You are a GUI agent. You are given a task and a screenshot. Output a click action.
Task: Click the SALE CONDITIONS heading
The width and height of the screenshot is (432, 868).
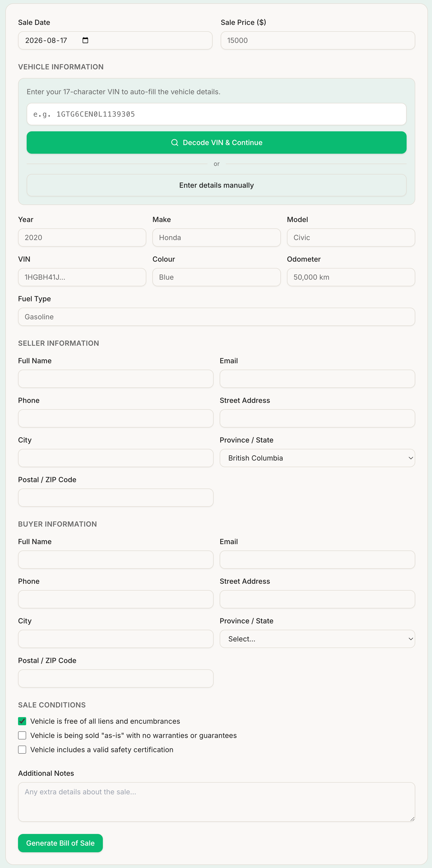click(x=52, y=705)
